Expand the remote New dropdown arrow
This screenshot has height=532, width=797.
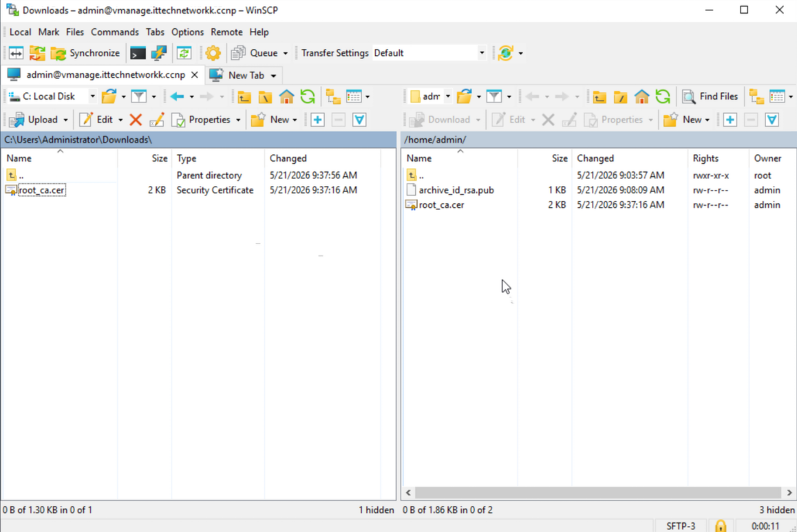(707, 120)
